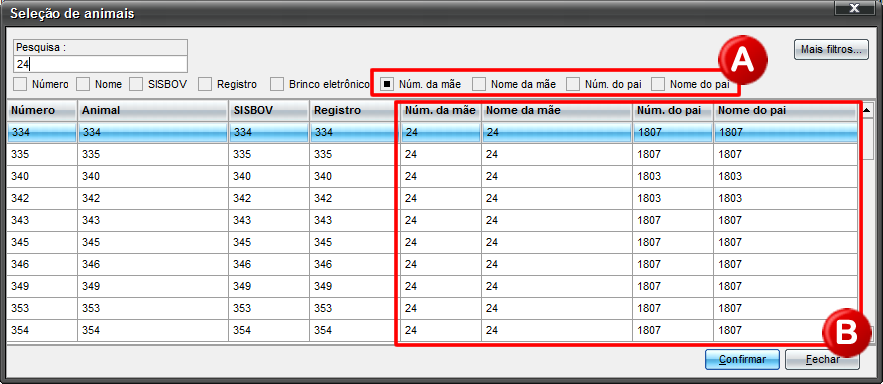883x384 pixels.
Task: Sort by Número column header
Action: click(42, 111)
